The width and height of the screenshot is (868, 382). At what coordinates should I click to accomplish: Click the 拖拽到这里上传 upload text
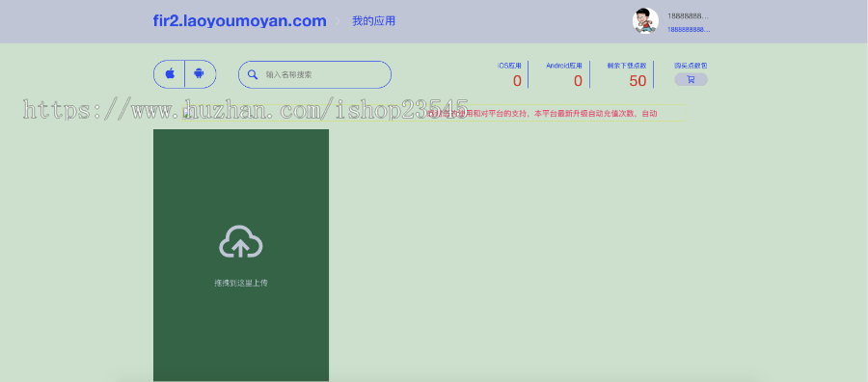click(241, 283)
